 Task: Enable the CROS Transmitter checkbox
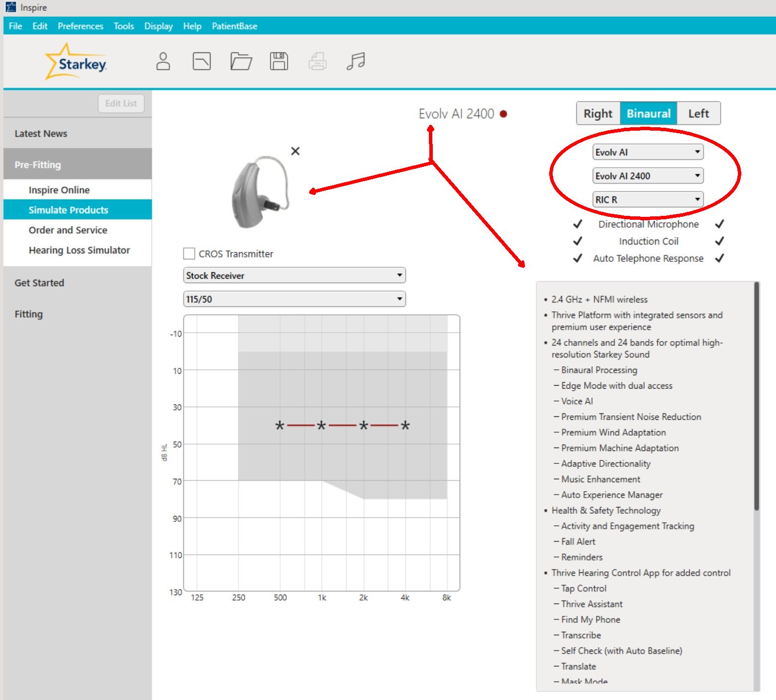tap(189, 253)
